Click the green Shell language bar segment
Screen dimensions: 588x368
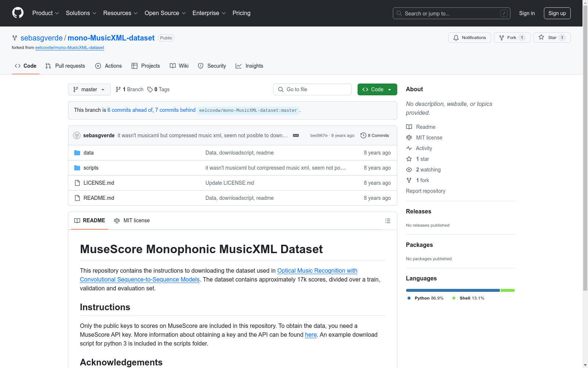pyautogui.click(x=508, y=290)
